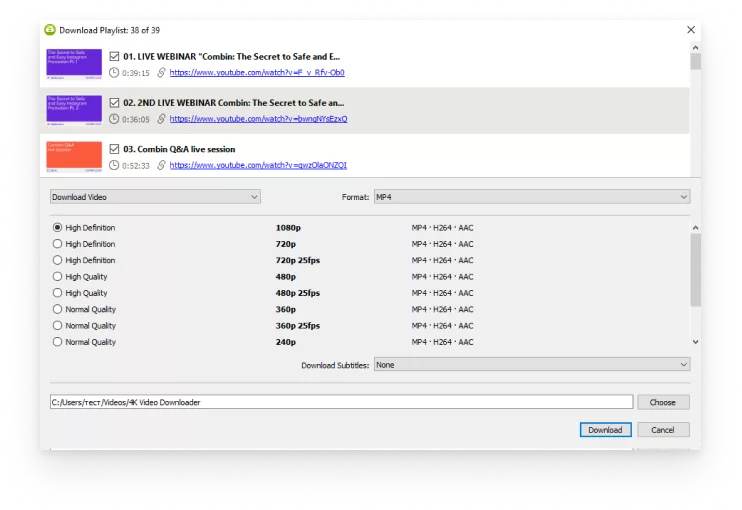
Task: Choose Normal Quality 360p 25fps option
Action: pyautogui.click(x=57, y=325)
